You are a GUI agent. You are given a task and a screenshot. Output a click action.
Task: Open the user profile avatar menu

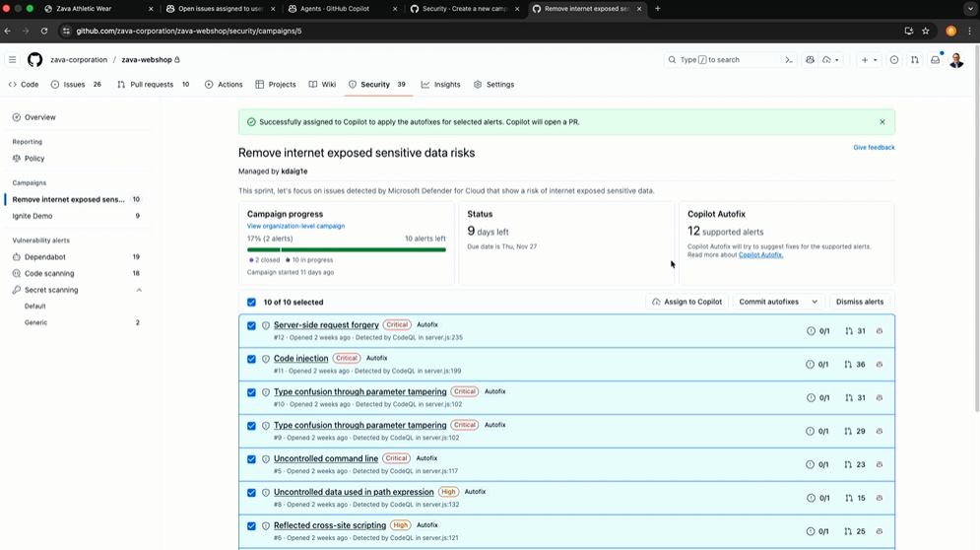click(956, 60)
